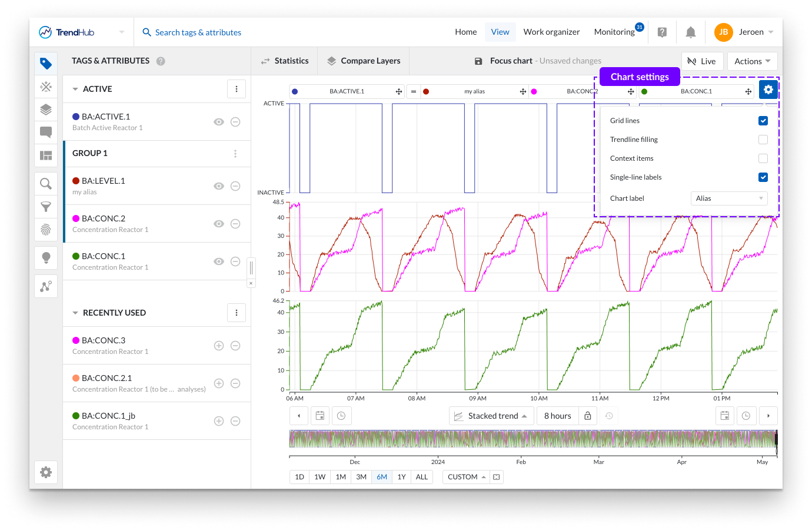Select the 1Y time range button

tap(401, 477)
